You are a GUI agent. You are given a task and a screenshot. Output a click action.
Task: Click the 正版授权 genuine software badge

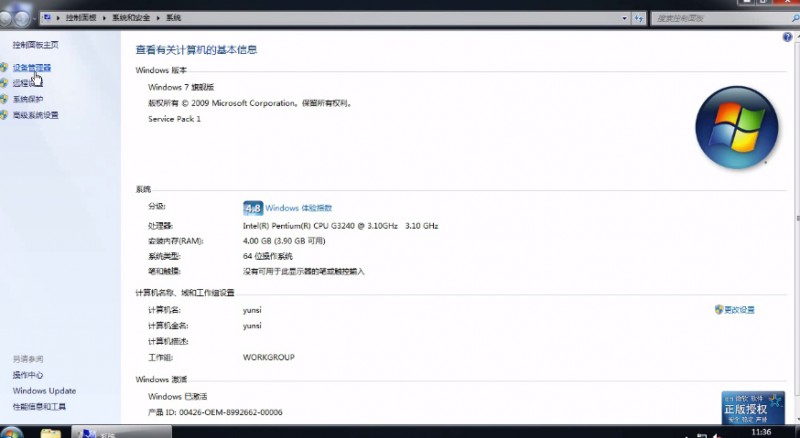(753, 407)
